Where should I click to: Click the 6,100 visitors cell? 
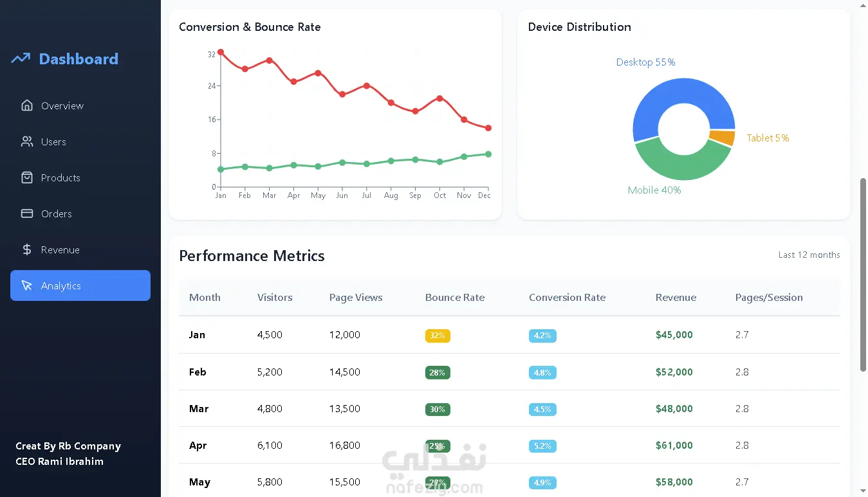click(x=270, y=446)
